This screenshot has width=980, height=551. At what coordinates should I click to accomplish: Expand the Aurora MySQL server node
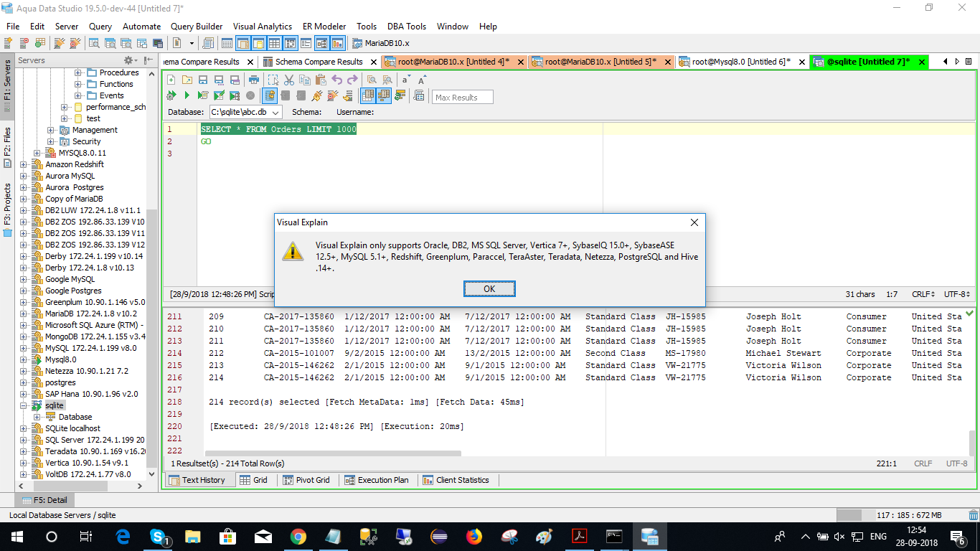coord(23,176)
